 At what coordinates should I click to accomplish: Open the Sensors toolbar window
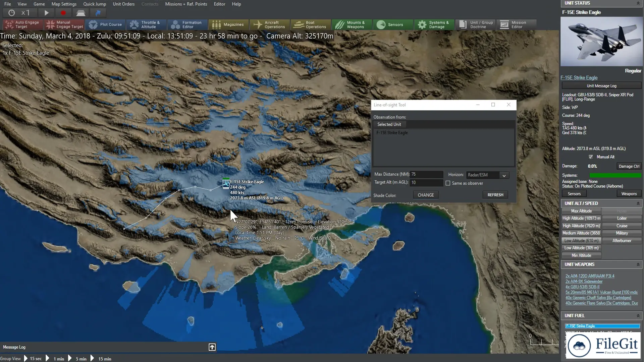tap(393, 24)
